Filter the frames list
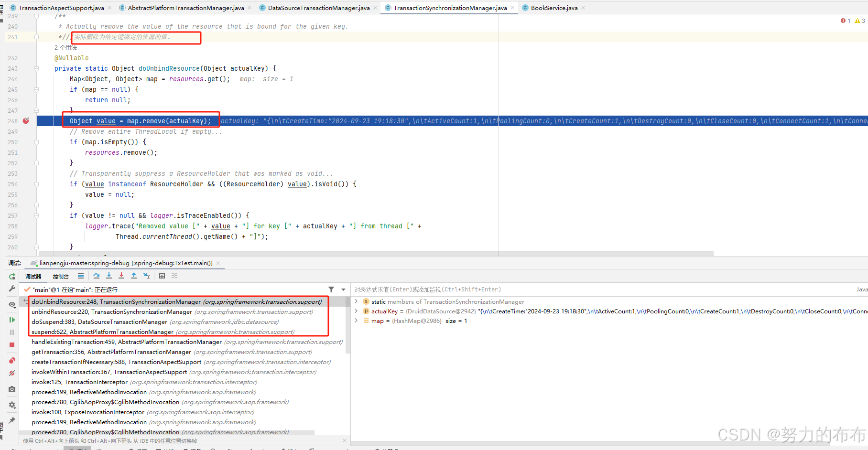Screen dimensions: 868x450 pyautogui.click(x=331, y=289)
